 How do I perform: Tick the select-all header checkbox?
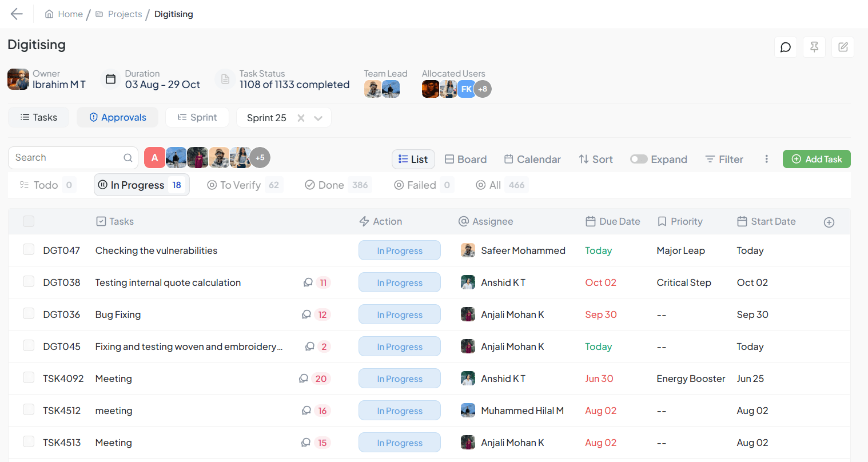(29, 221)
